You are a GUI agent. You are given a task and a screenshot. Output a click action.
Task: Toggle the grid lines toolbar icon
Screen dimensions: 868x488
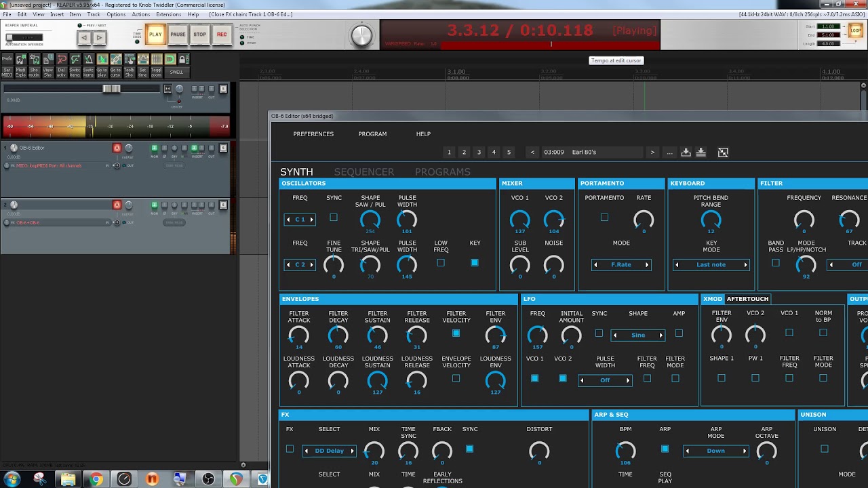click(x=157, y=60)
